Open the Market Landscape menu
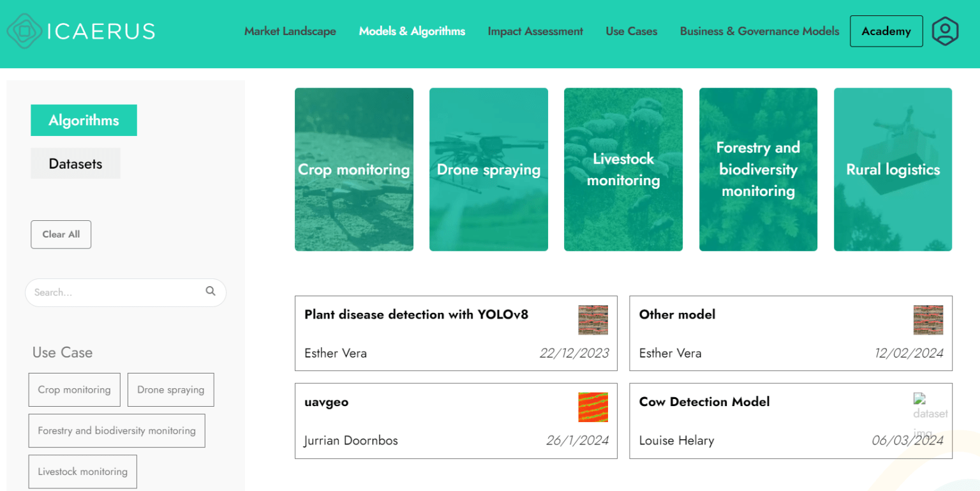 click(x=290, y=31)
